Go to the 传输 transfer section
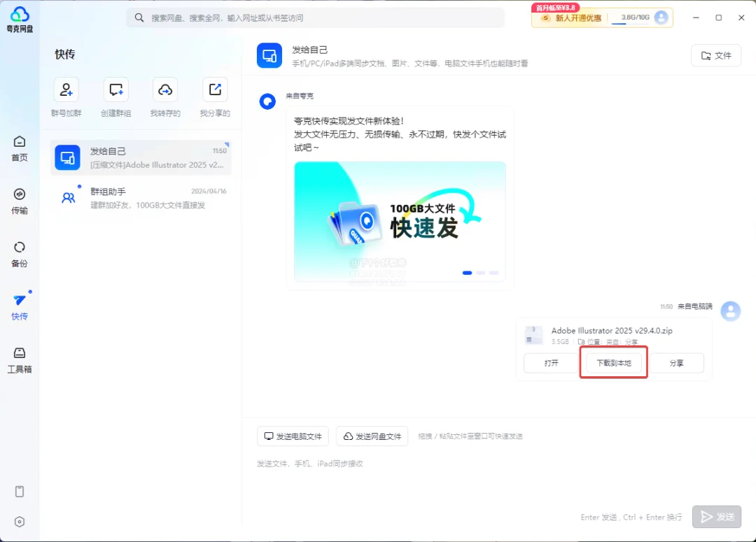 (20, 201)
